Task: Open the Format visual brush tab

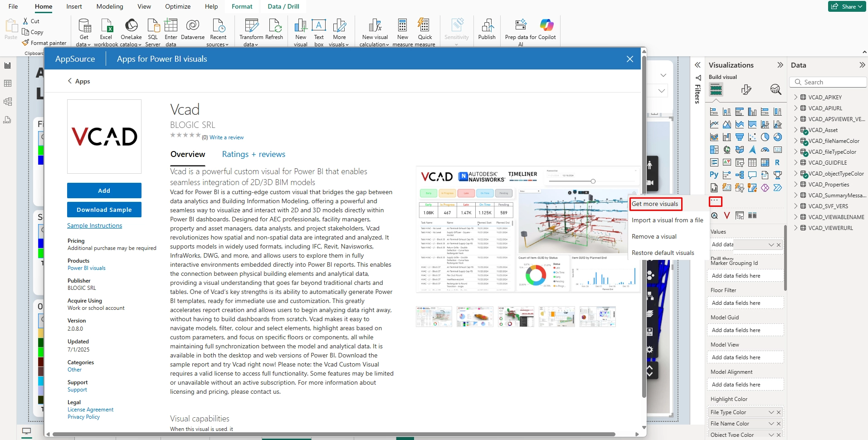Action: pyautogui.click(x=746, y=90)
